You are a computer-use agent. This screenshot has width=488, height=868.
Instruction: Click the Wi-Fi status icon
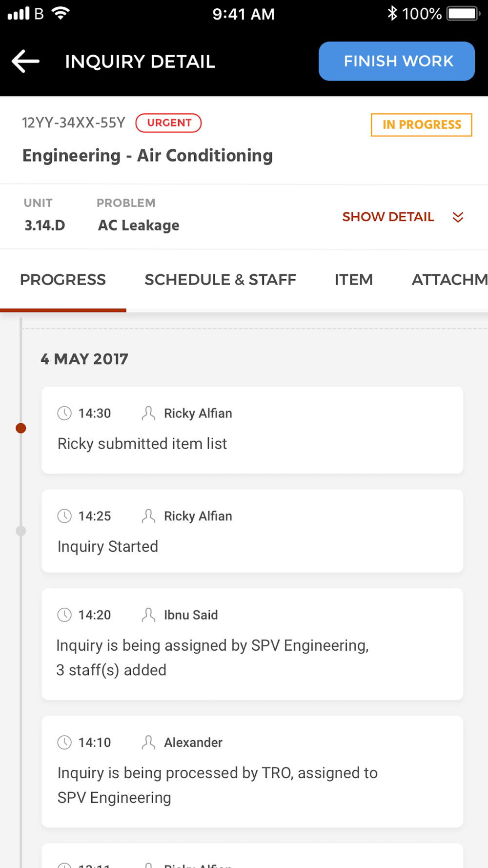61,13
